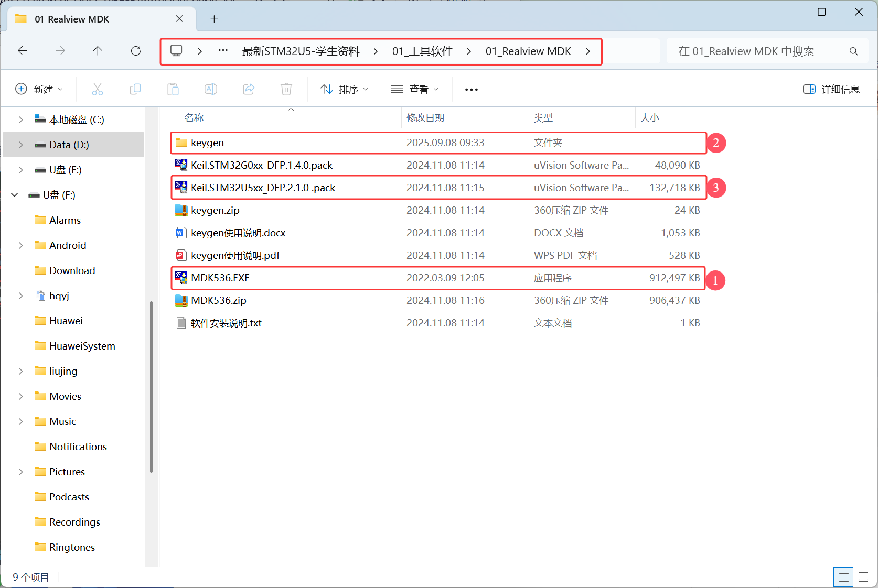Switch to details list view icon

tap(843, 578)
